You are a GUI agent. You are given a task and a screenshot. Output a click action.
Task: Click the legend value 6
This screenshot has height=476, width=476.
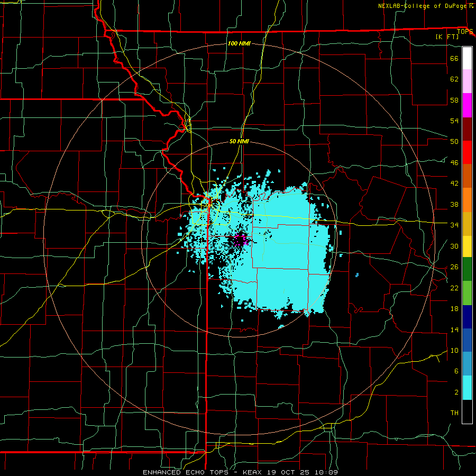456,371
